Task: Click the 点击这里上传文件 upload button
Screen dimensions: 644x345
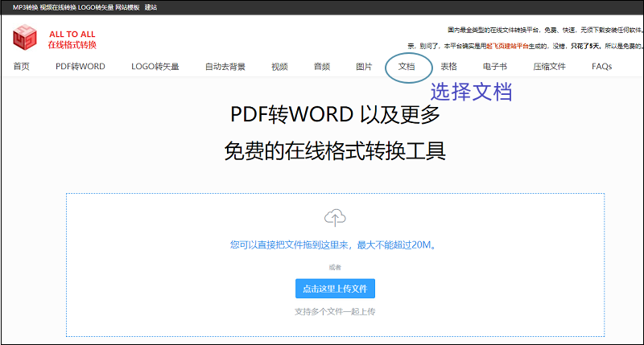Action: pyautogui.click(x=335, y=289)
